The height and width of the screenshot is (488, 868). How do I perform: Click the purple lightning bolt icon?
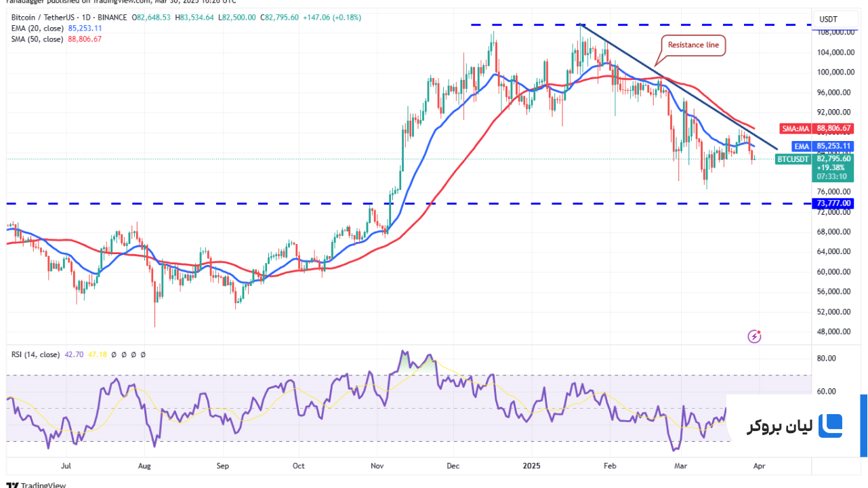(755, 336)
